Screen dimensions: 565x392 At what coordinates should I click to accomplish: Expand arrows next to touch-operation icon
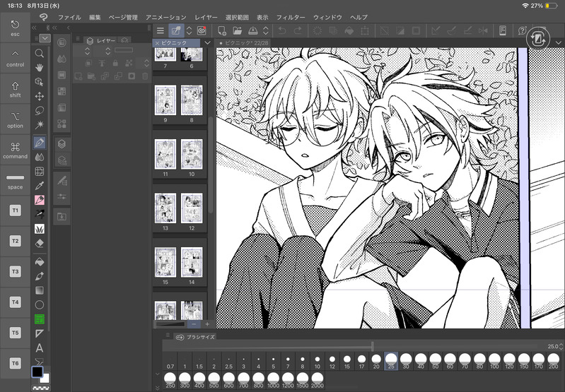[x=189, y=30]
